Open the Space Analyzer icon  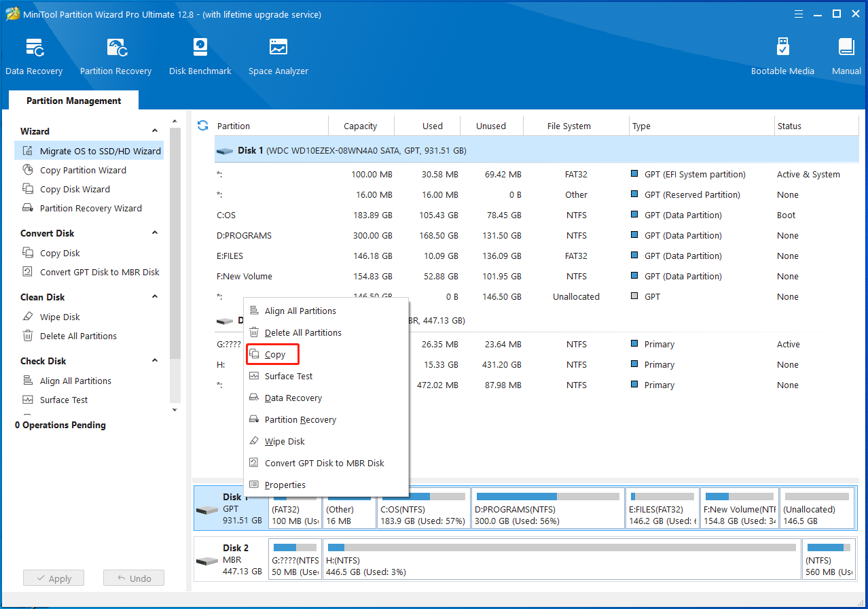click(x=278, y=48)
